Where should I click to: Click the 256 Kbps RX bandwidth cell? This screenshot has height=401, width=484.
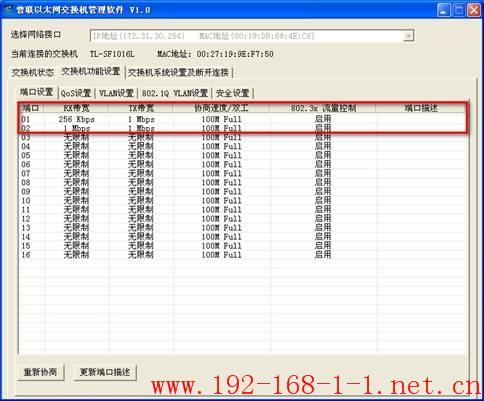76,119
